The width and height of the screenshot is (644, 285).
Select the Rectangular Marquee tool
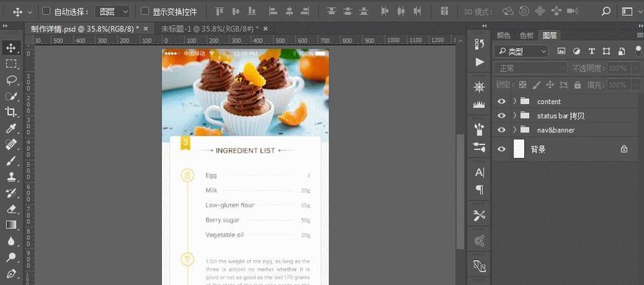point(11,63)
